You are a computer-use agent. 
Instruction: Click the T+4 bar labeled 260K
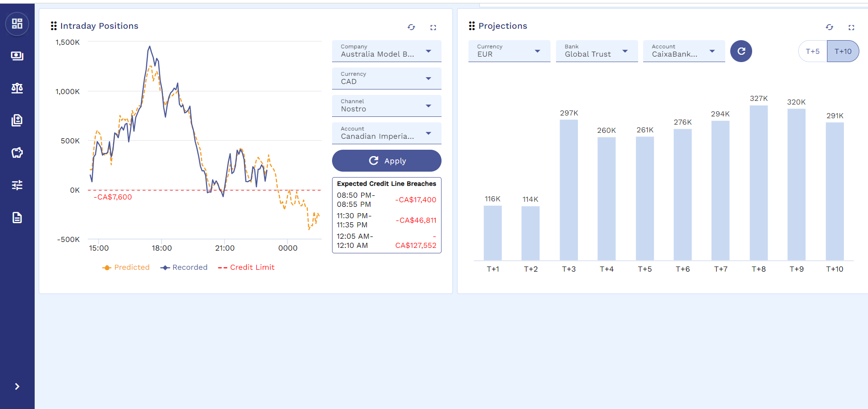click(607, 199)
